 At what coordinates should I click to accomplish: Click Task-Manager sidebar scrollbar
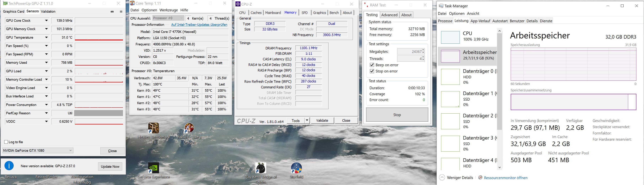coord(500,81)
